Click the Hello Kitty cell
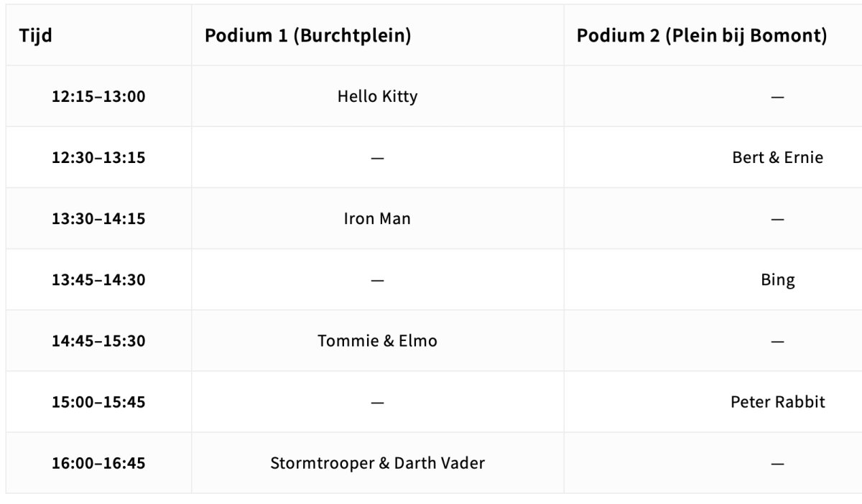The width and height of the screenshot is (862, 504). 377,96
